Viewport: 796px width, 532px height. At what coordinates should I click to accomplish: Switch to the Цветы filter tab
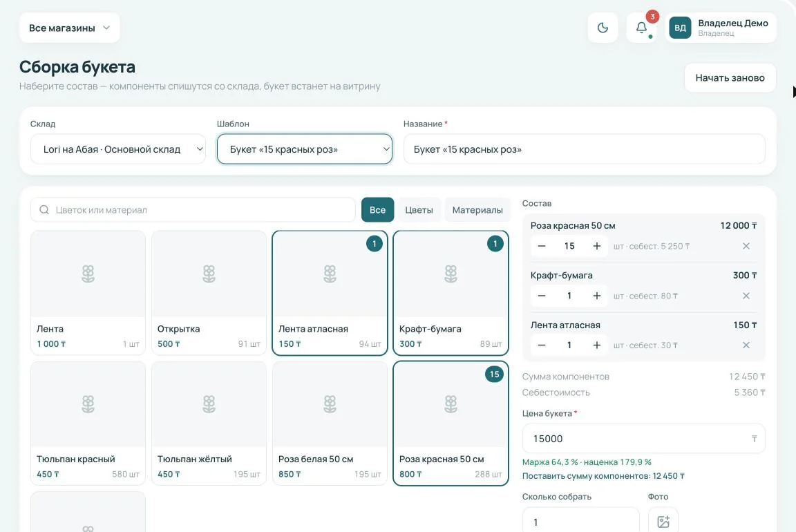click(x=419, y=210)
